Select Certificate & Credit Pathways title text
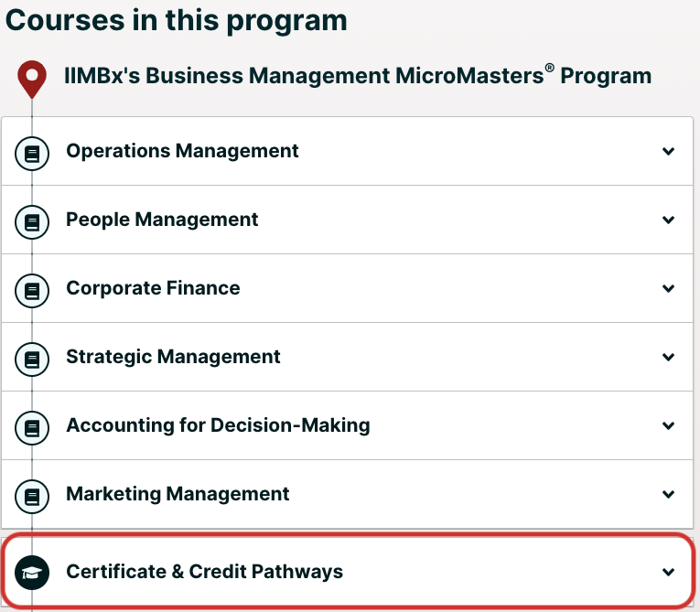 click(204, 572)
